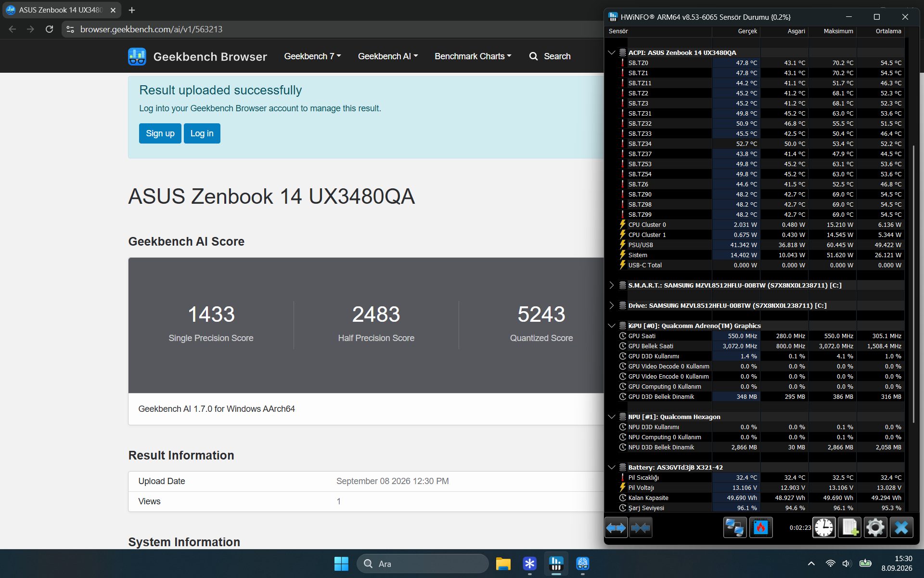Viewport: 924px width, 578px height.
Task: Collapse ACPI ASUS Zenbook sensor group
Action: pos(612,53)
